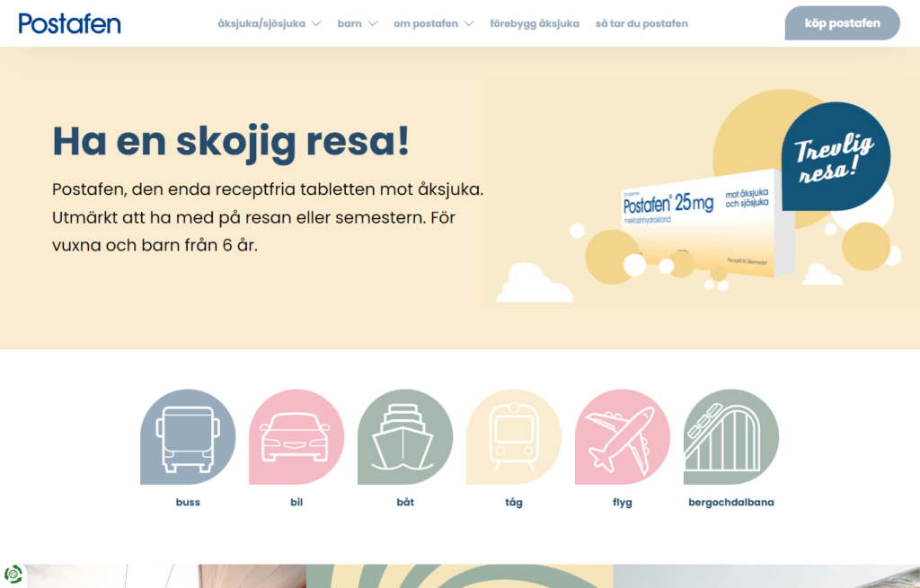Select the buss transport icon
This screenshot has height=588, width=920.
[188, 437]
